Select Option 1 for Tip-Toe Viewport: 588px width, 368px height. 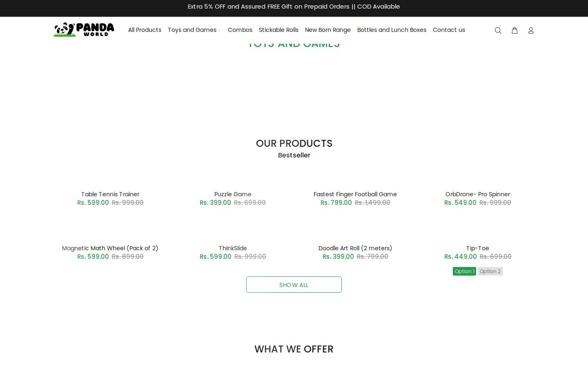(x=464, y=271)
